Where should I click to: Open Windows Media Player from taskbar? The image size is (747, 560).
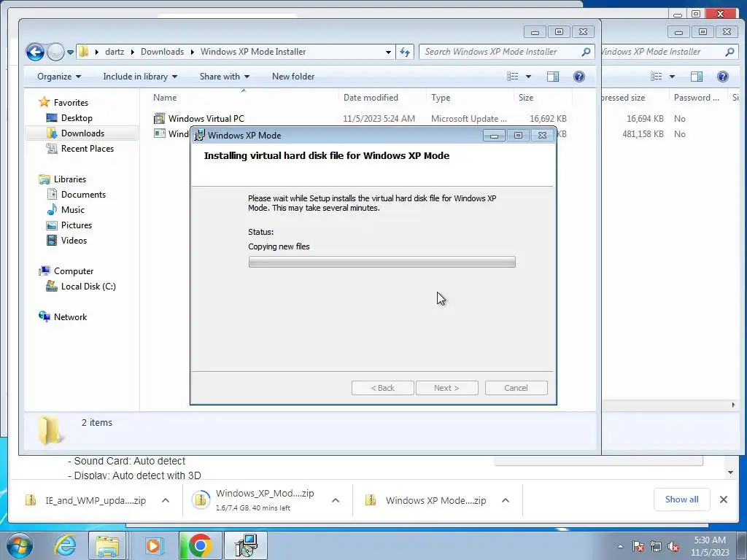click(x=153, y=545)
